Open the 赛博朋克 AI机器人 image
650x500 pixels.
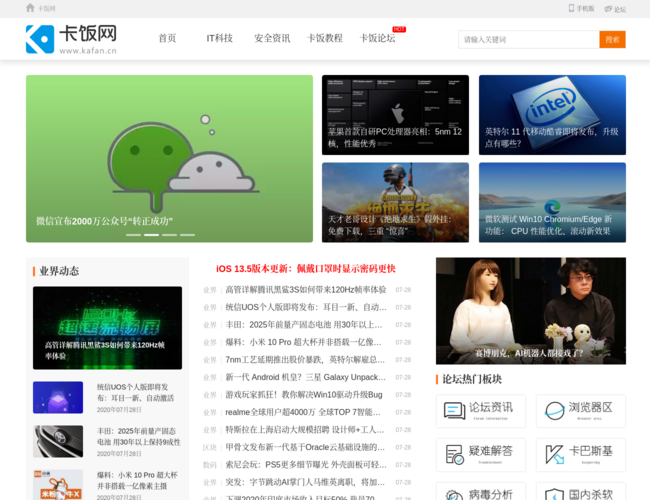(x=531, y=311)
